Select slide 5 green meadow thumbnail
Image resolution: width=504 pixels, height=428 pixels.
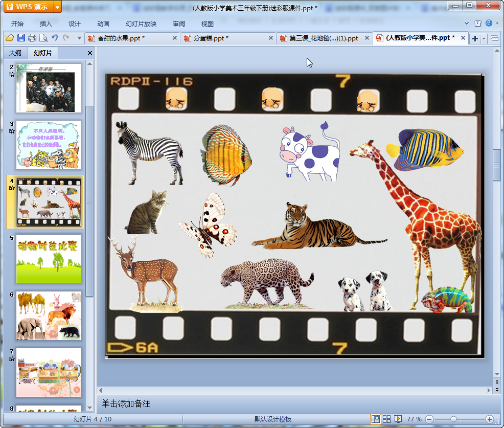[49, 259]
